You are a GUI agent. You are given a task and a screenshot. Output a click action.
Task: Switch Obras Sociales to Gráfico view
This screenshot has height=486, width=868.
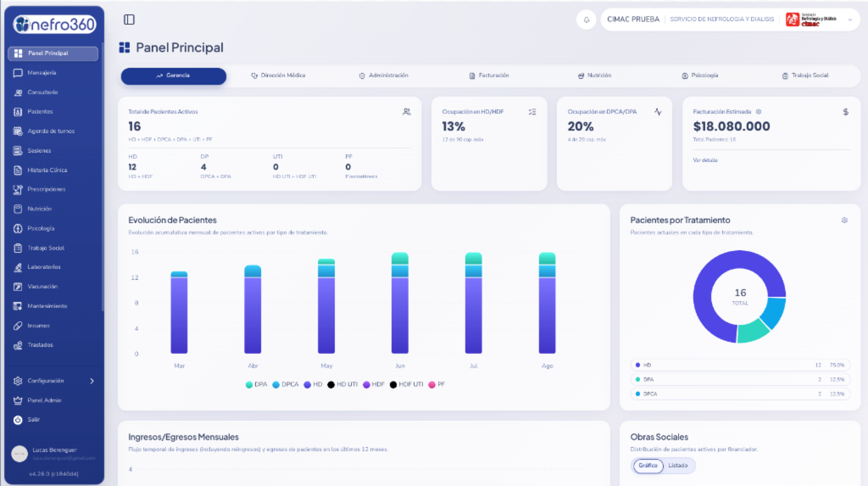(648, 466)
